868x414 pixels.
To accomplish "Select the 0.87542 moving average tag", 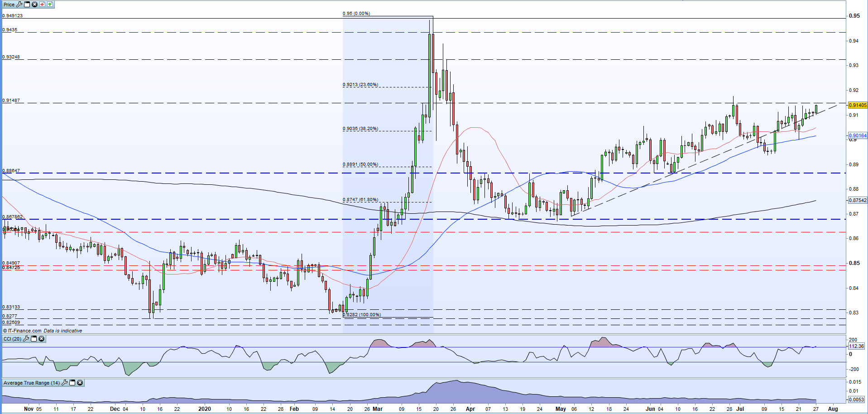I will click(x=858, y=200).
